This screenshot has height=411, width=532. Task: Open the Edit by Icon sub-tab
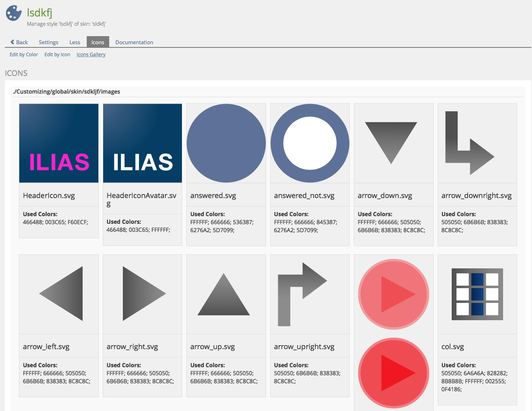tap(57, 55)
